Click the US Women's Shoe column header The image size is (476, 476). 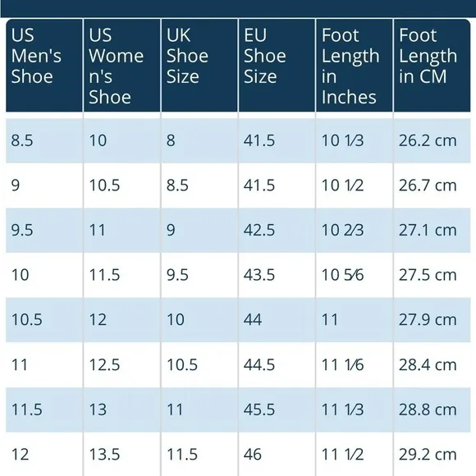pyautogui.click(x=121, y=66)
